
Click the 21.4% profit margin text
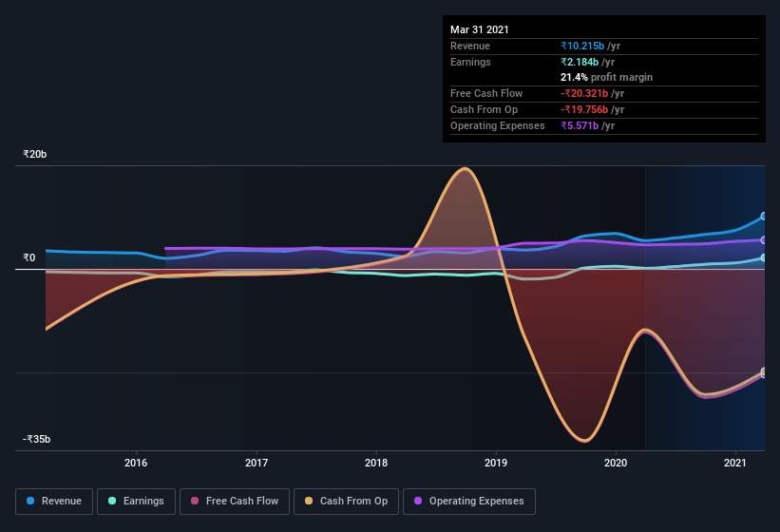pyautogui.click(x=606, y=77)
